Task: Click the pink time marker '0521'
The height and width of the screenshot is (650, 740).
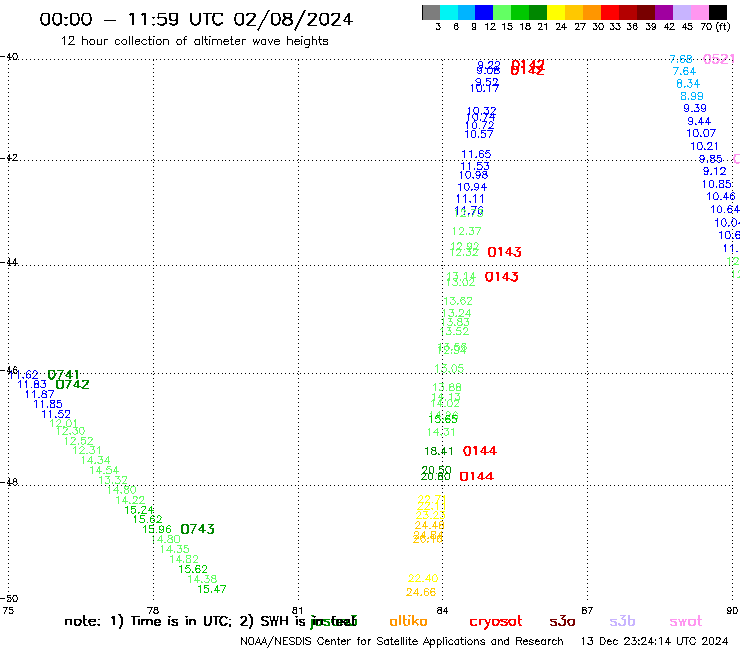Action: [x=719, y=59]
